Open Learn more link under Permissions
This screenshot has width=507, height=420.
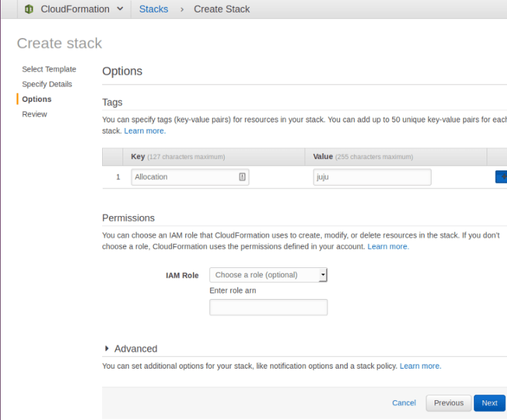coord(388,246)
